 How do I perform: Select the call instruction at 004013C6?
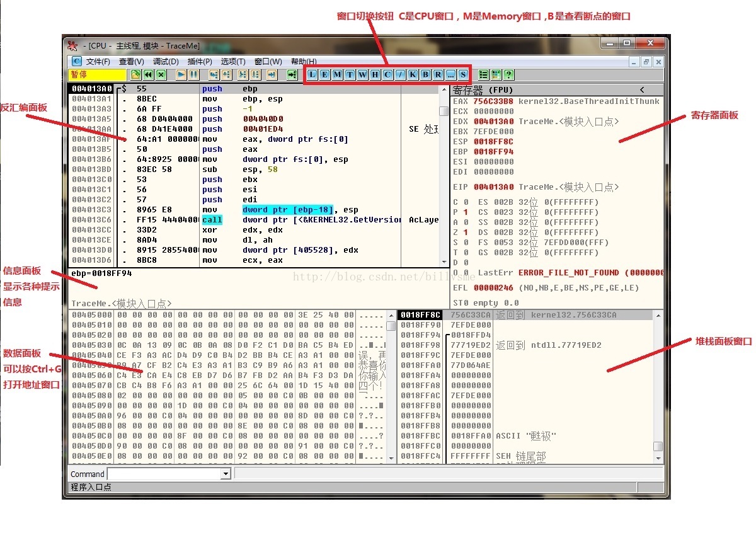pos(253,220)
